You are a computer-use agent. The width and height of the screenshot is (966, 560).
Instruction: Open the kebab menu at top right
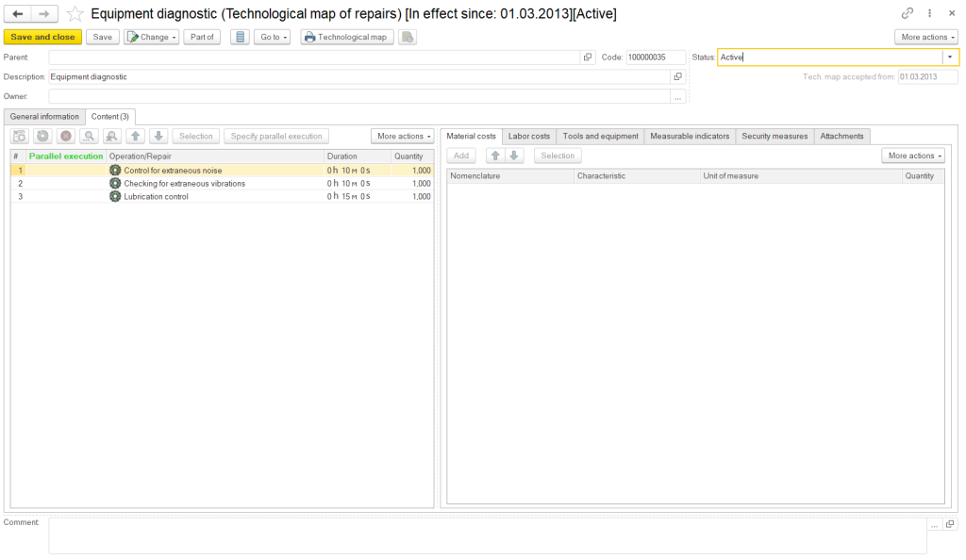(930, 13)
